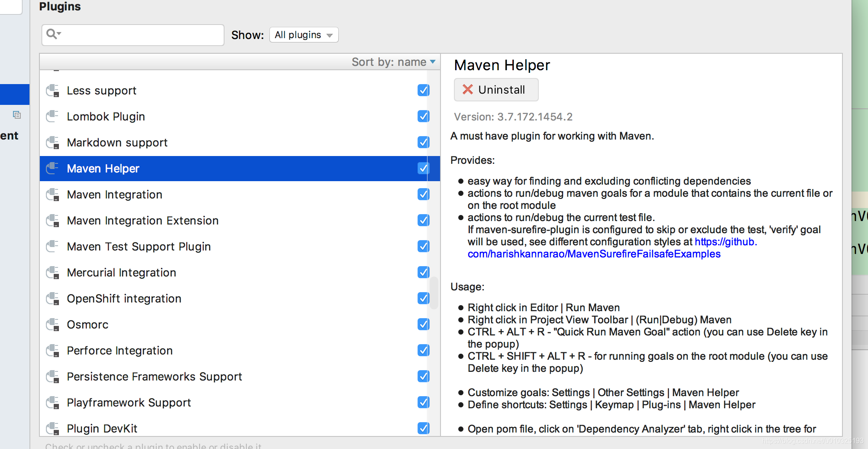Select the Lombok Plugin row
The height and width of the screenshot is (449, 868).
tap(240, 117)
